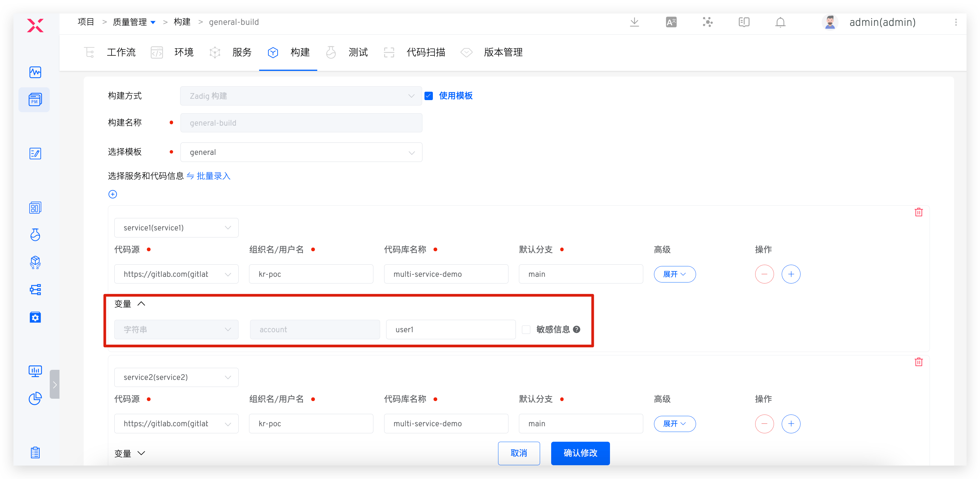The image size is (980, 479).
Task: Click the circled plus icon to add service
Action: 113,194
